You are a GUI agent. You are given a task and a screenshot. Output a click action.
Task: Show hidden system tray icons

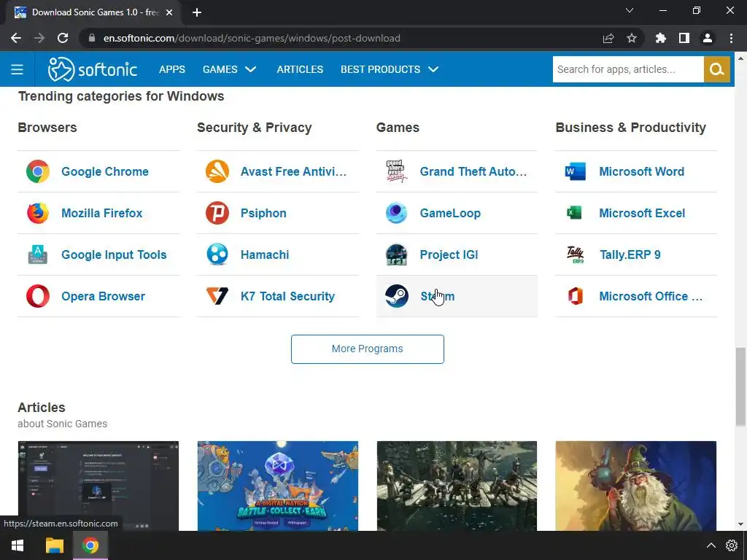tap(711, 545)
